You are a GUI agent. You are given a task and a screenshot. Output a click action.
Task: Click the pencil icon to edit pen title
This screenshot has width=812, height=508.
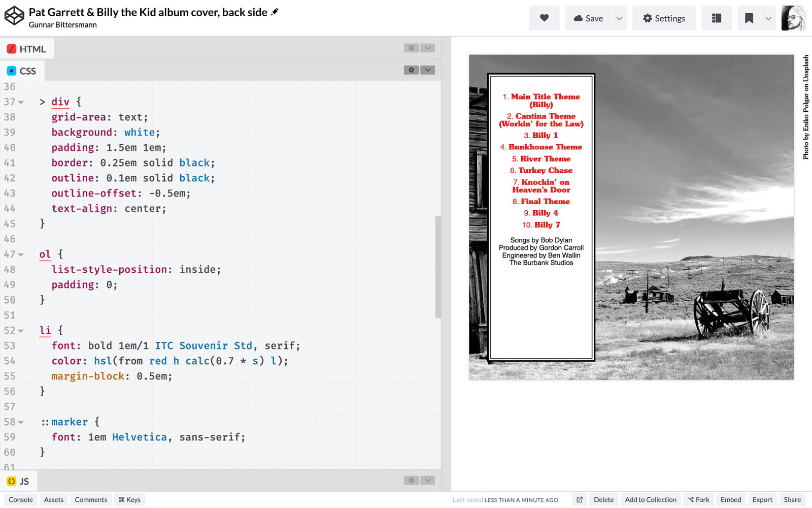[x=275, y=12]
